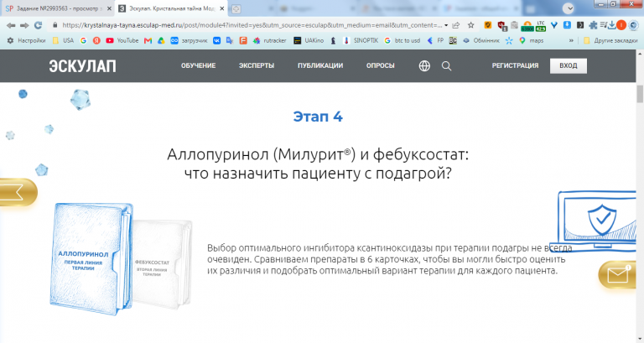This screenshot has height=343, width=644.
Task: Open the rutracker bookmark
Action: point(269,40)
